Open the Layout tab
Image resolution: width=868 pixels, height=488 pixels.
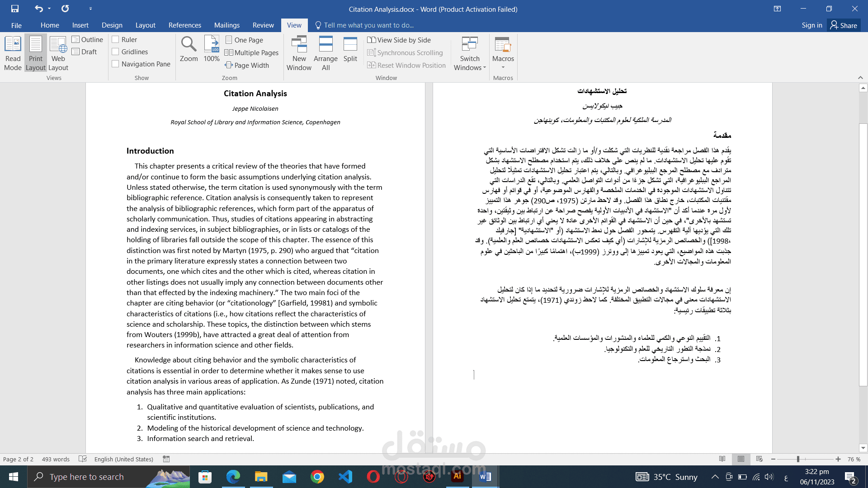pos(145,25)
